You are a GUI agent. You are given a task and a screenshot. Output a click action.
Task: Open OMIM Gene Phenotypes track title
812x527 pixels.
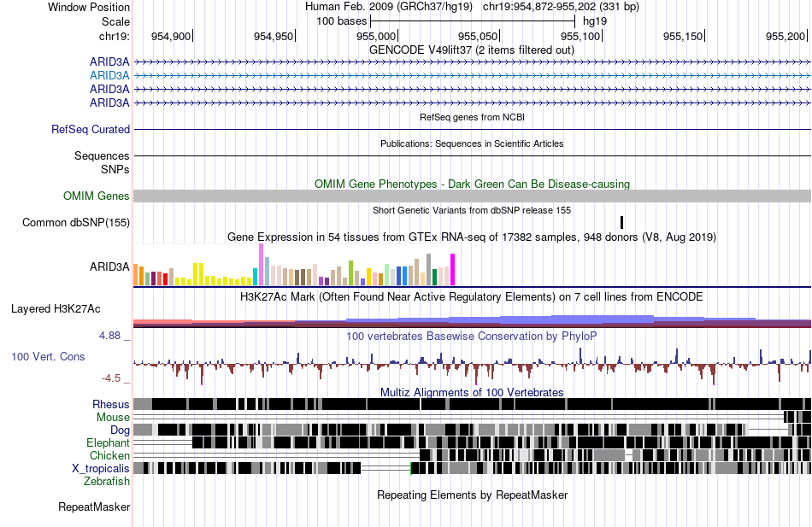[473, 184]
